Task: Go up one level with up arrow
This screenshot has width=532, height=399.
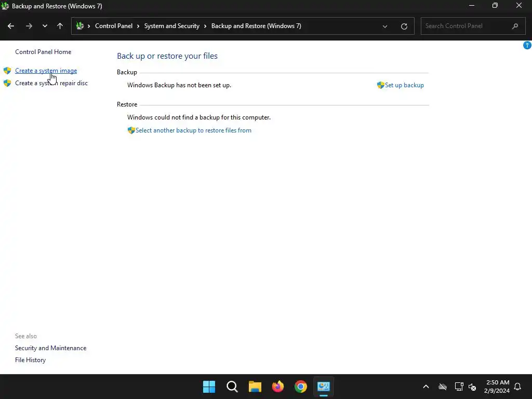Action: (x=60, y=26)
